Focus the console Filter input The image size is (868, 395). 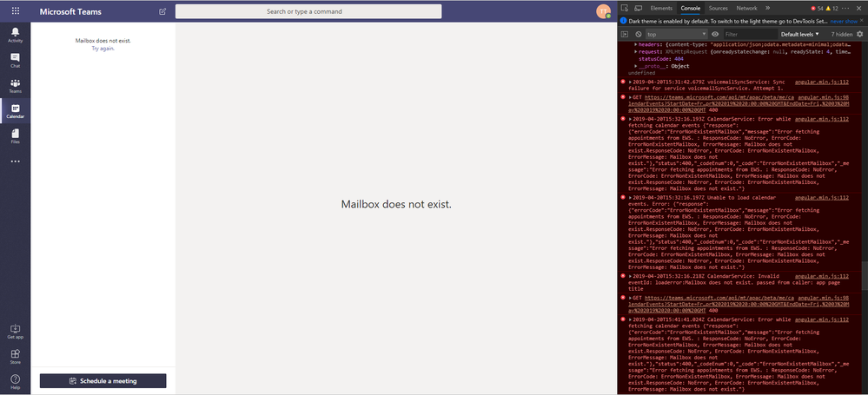pos(749,35)
